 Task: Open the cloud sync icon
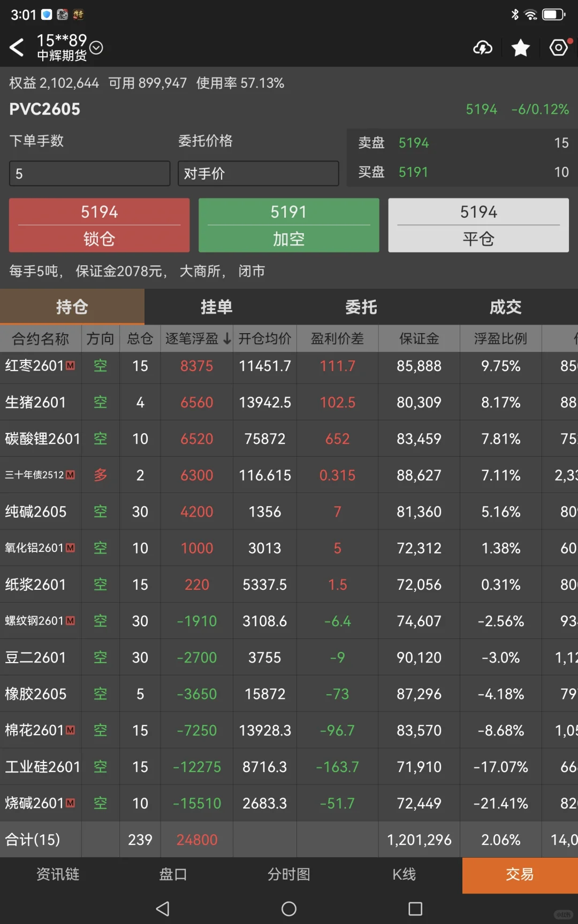[x=483, y=48]
